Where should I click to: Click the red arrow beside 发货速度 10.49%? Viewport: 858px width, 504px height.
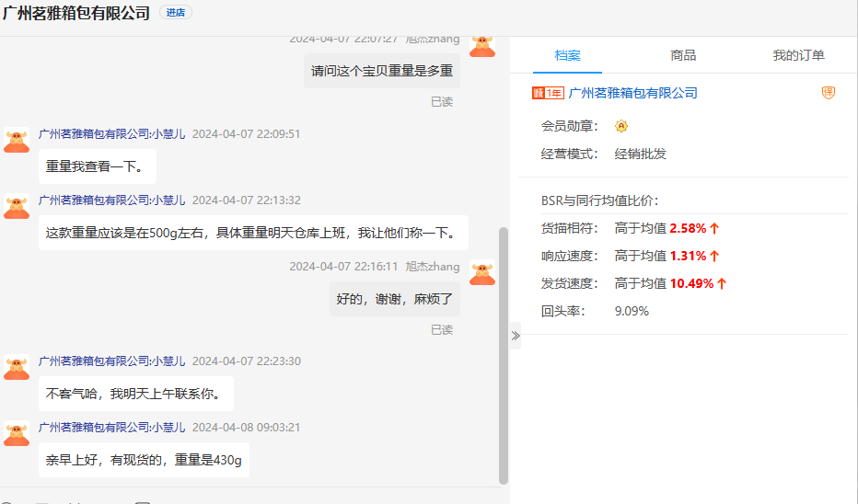[x=722, y=283]
